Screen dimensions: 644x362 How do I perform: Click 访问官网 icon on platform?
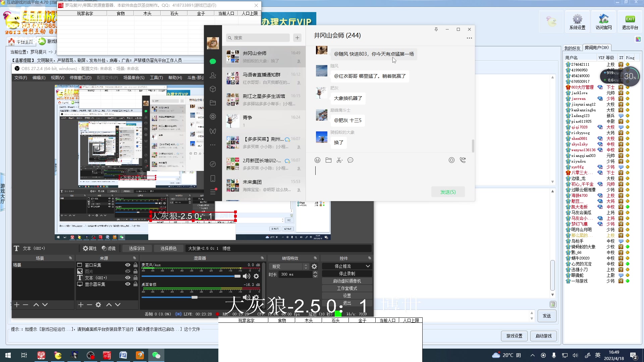(x=604, y=22)
